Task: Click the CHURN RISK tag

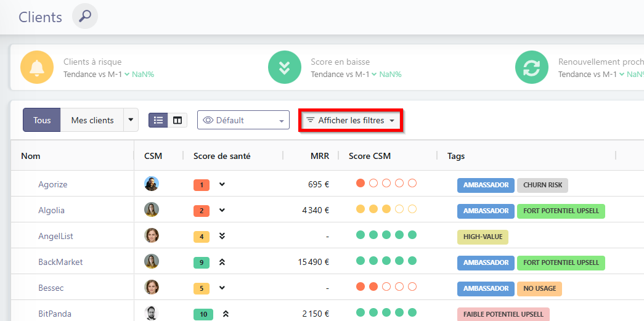Action: (542, 185)
